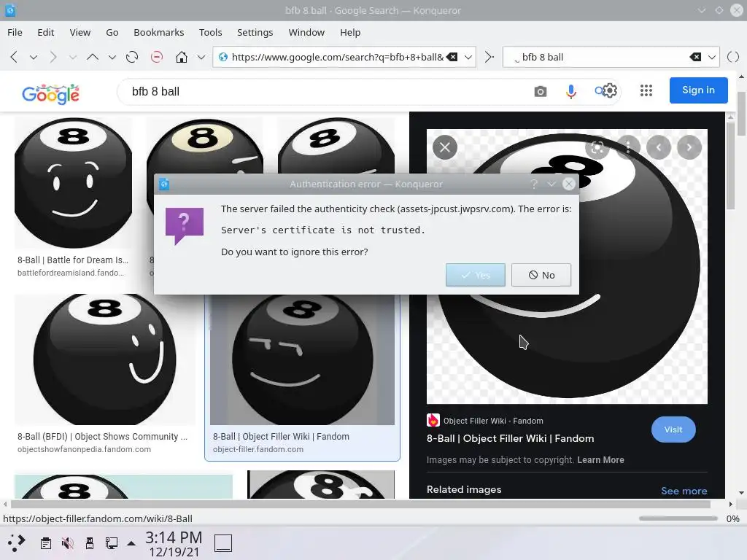Click the page load progress bar
Screen dimensions: 747x560
pos(678,518)
